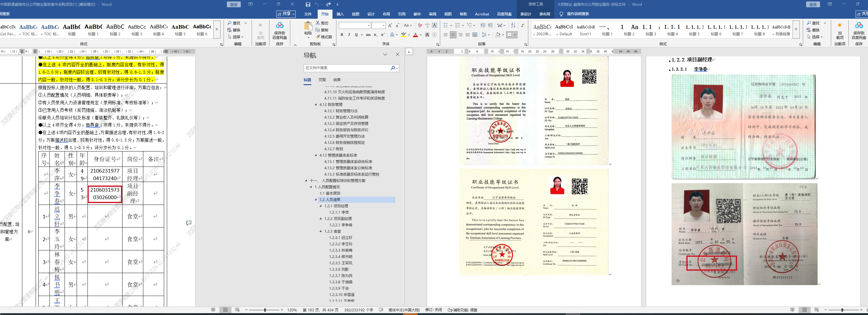
Task: Open the font name dropdown
Action: click(369, 26)
